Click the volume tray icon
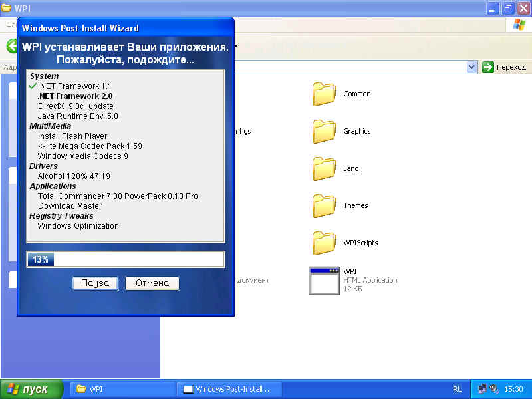The width and height of the screenshot is (532, 399). (494, 389)
